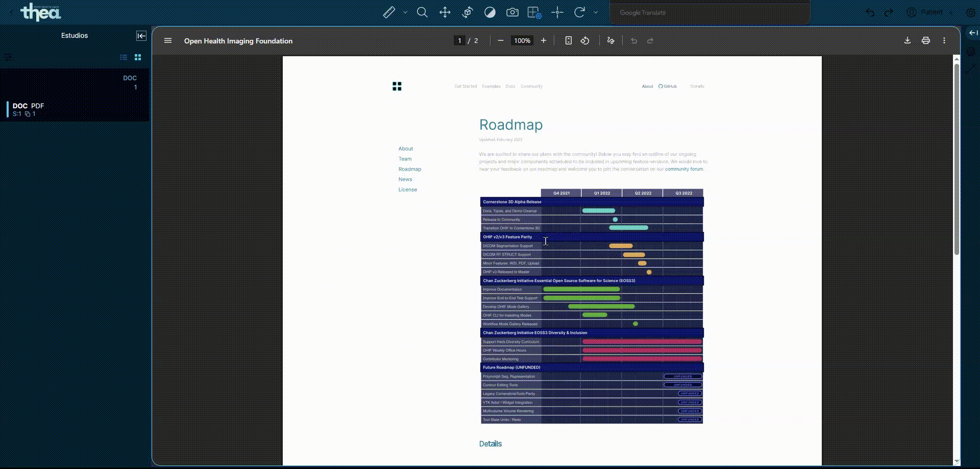This screenshot has height=469, width=980.
Task: Select the ruler measurement tool
Action: pyautogui.click(x=389, y=12)
